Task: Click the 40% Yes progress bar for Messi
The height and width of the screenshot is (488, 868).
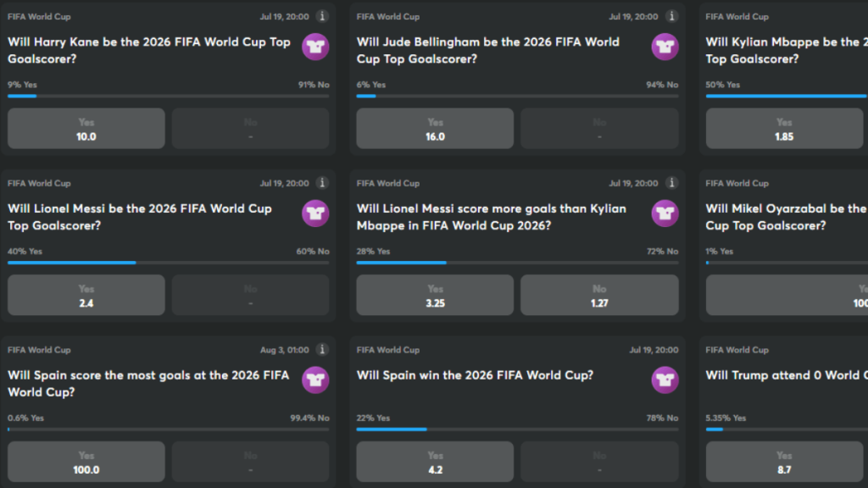Action: 169,263
